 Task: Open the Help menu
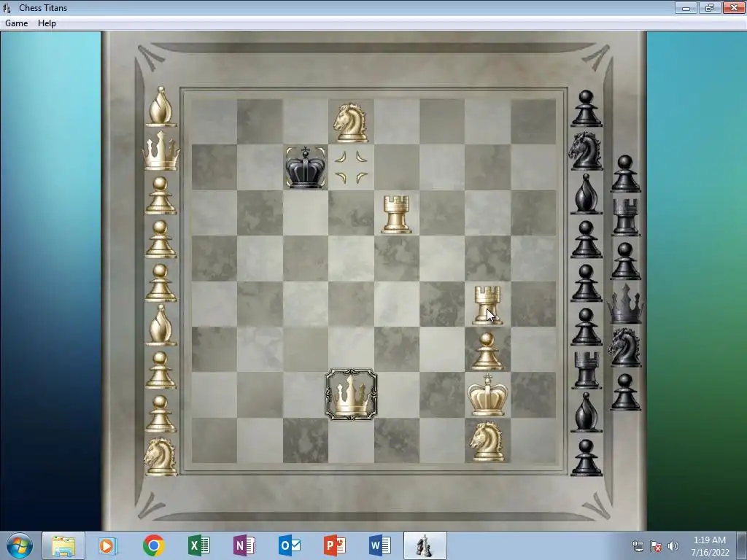47,23
